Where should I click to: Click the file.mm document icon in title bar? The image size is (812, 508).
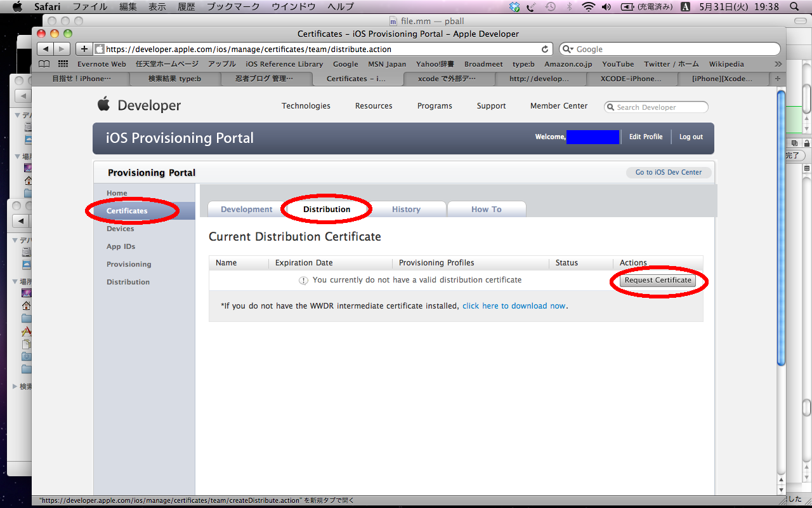(x=393, y=21)
